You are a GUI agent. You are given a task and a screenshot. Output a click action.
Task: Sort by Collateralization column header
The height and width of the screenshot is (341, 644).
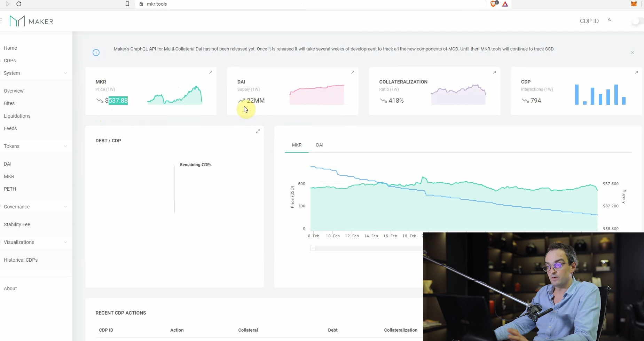click(401, 330)
